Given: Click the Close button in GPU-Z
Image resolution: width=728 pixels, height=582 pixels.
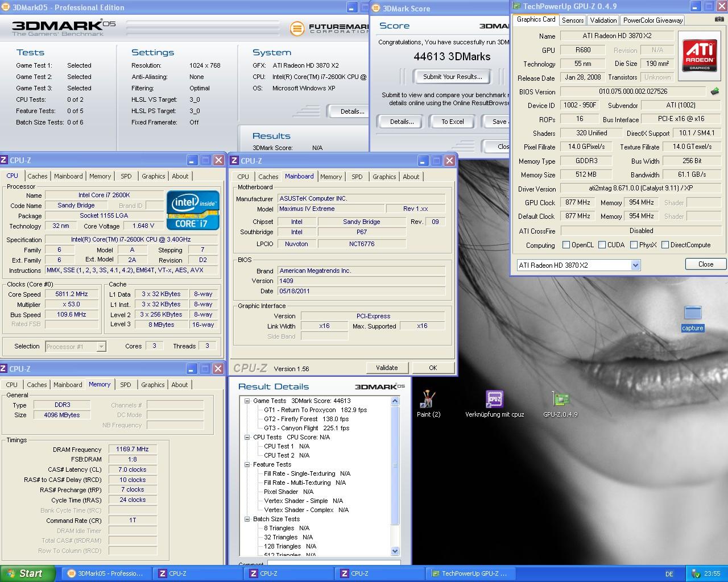Looking at the screenshot, I should (x=706, y=264).
